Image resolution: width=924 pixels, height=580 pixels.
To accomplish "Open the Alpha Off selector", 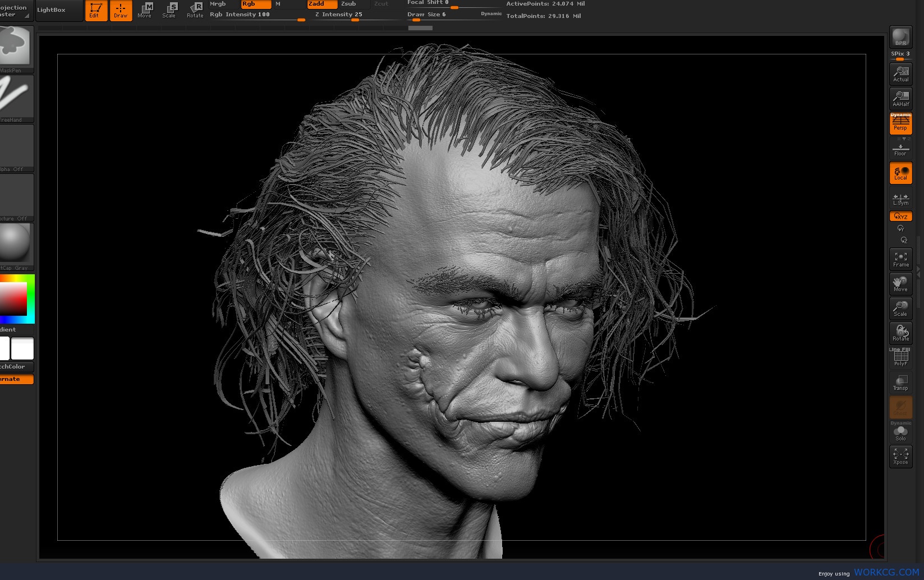I will point(16,148).
